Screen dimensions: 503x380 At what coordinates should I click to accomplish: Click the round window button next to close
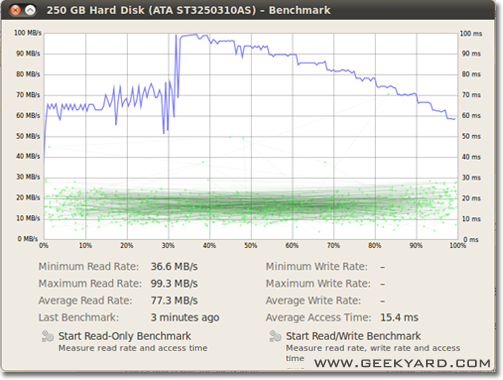[x=30, y=10]
